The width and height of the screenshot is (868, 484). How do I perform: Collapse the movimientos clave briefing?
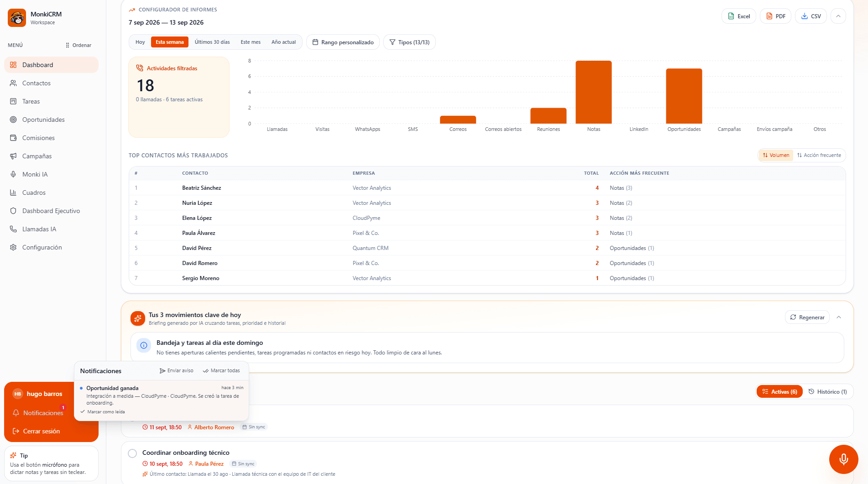(839, 317)
